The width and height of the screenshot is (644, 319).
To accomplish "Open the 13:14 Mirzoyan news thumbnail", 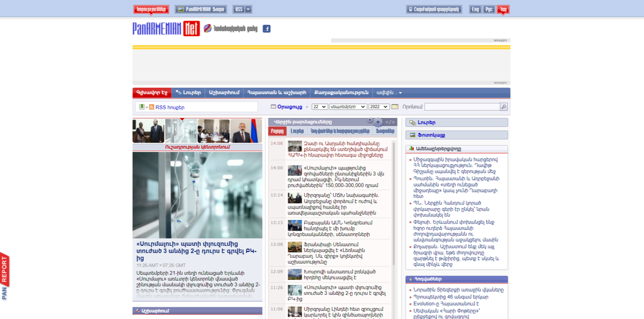I will [295, 198].
